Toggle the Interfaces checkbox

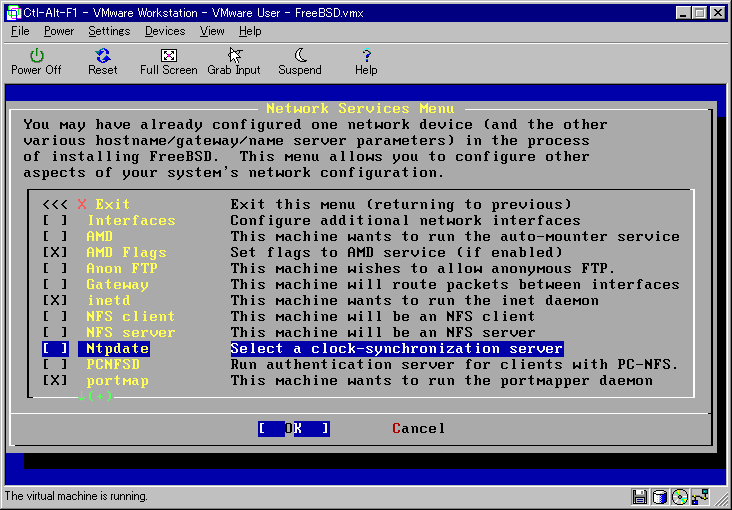pos(55,221)
